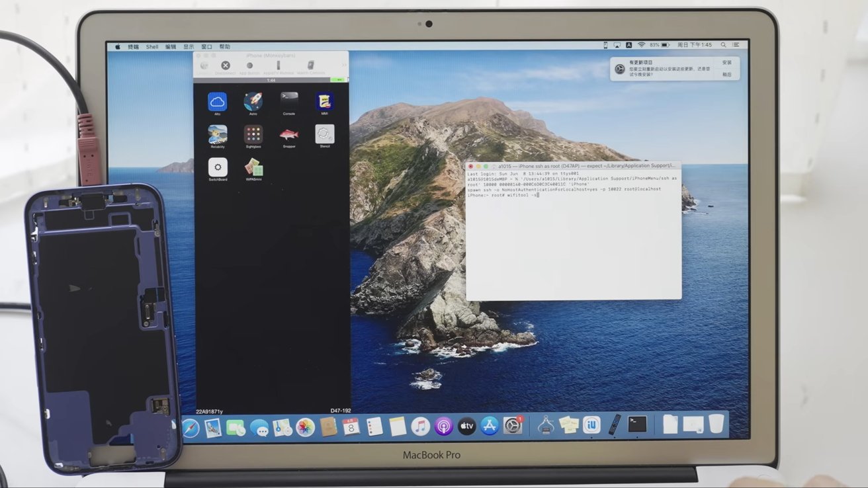The width and height of the screenshot is (868, 488).
Task: Open the Console app on the iPhone screen
Action: pos(289,102)
